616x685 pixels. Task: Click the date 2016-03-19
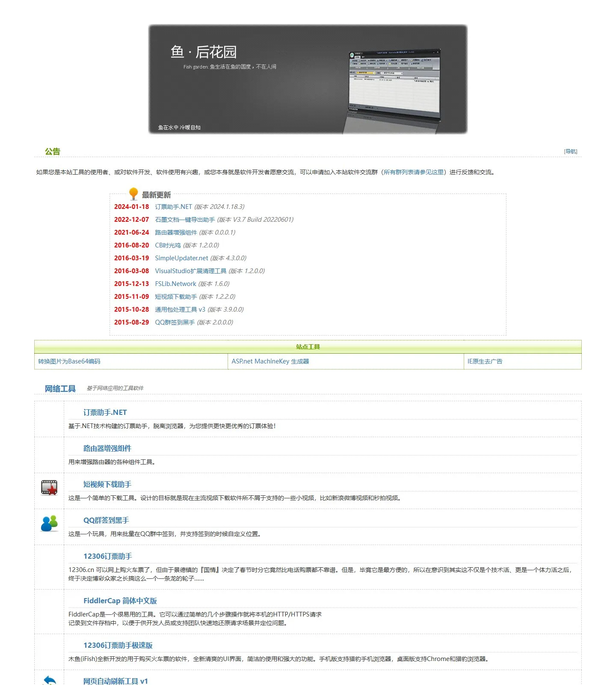tap(131, 258)
